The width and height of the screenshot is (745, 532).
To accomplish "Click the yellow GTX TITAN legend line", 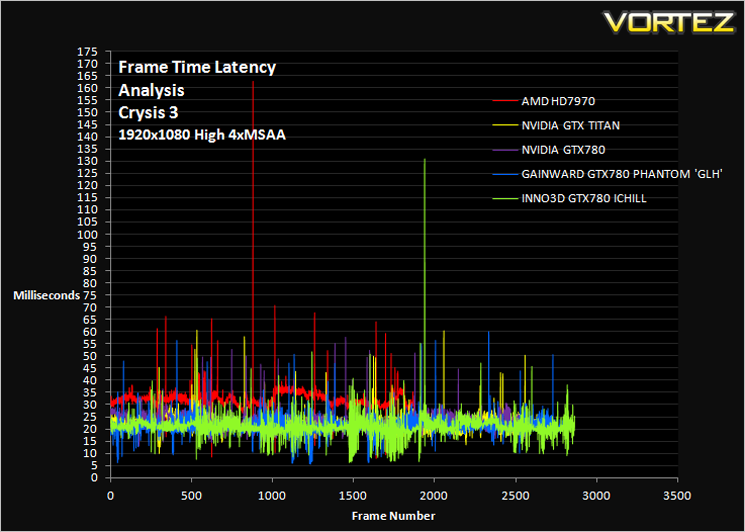I will coord(505,126).
